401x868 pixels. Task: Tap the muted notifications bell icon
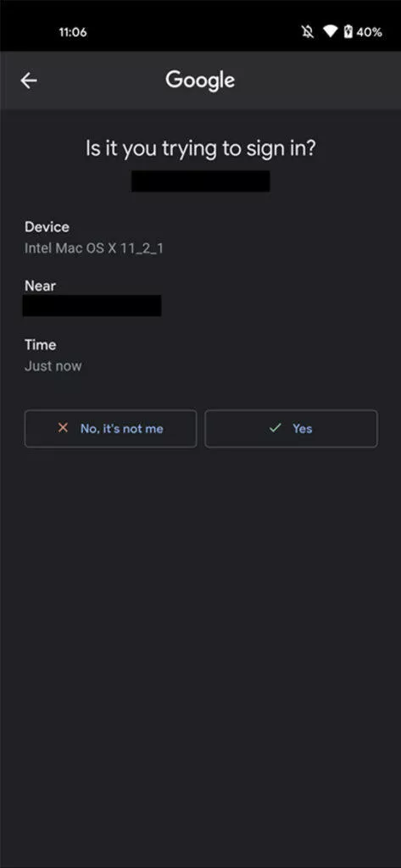tap(308, 32)
